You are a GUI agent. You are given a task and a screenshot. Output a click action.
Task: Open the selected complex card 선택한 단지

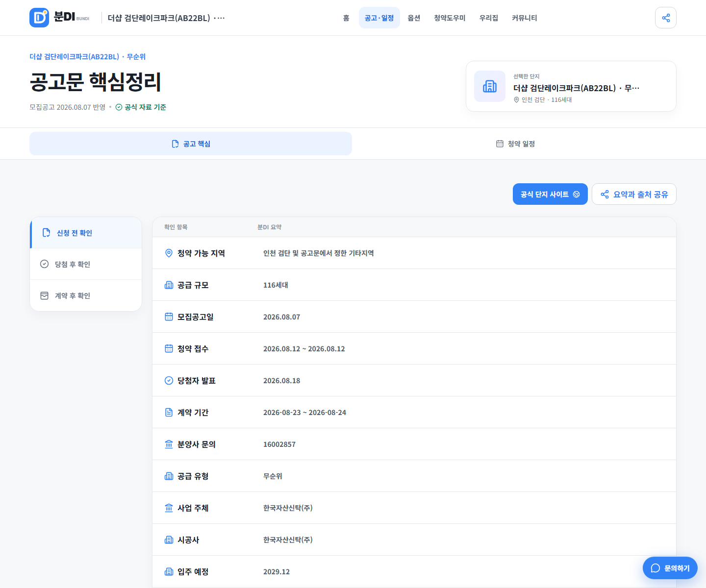(571, 86)
